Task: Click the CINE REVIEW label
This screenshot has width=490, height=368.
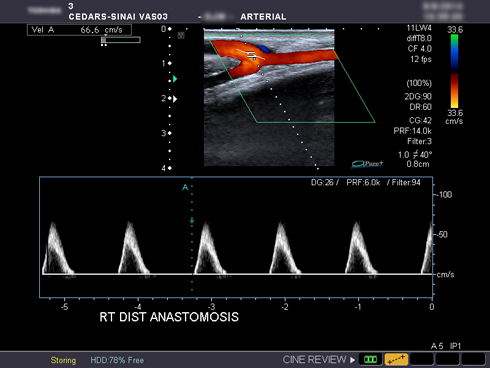Action: click(x=314, y=360)
